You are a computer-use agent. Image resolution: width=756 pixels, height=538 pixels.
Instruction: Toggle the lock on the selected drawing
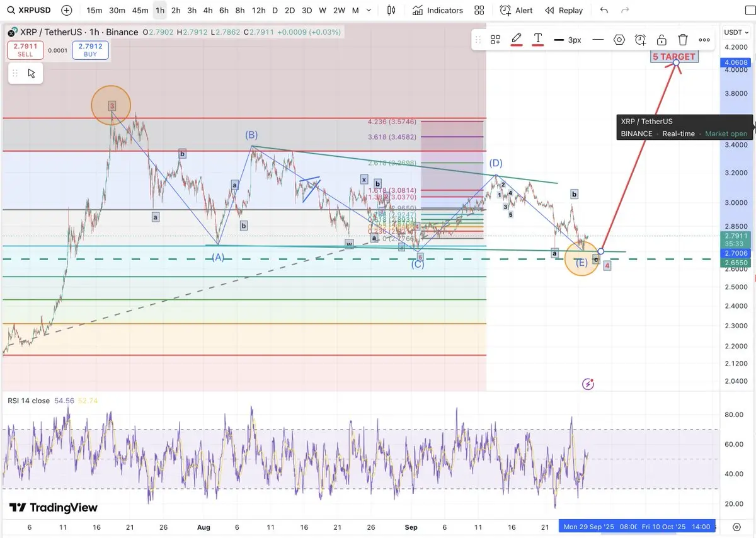pos(661,40)
